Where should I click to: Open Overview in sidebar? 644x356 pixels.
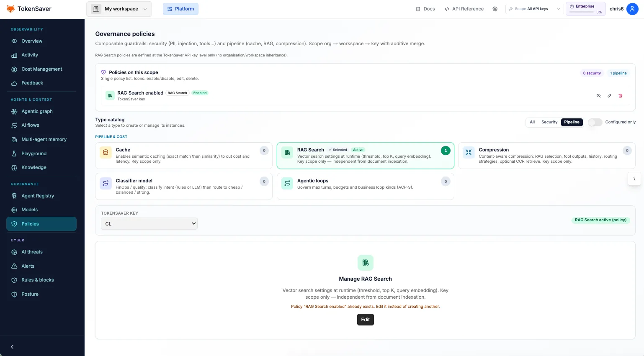tap(41, 41)
